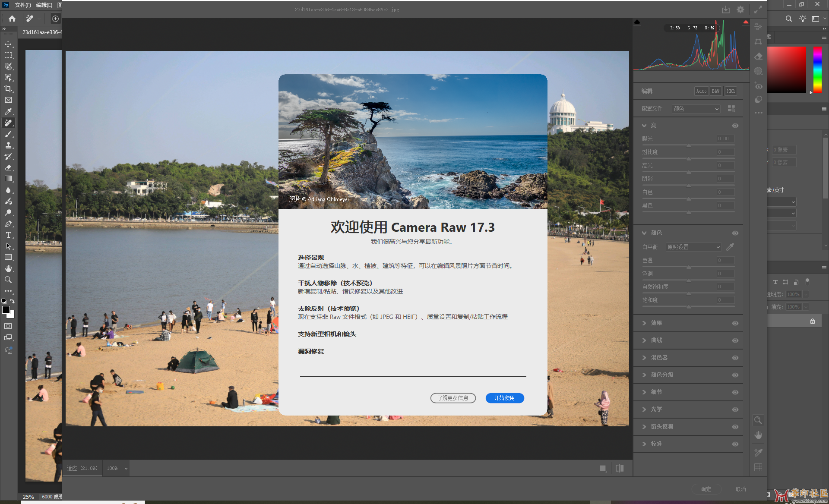
Task: Click the 确定 button
Action: 706,489
